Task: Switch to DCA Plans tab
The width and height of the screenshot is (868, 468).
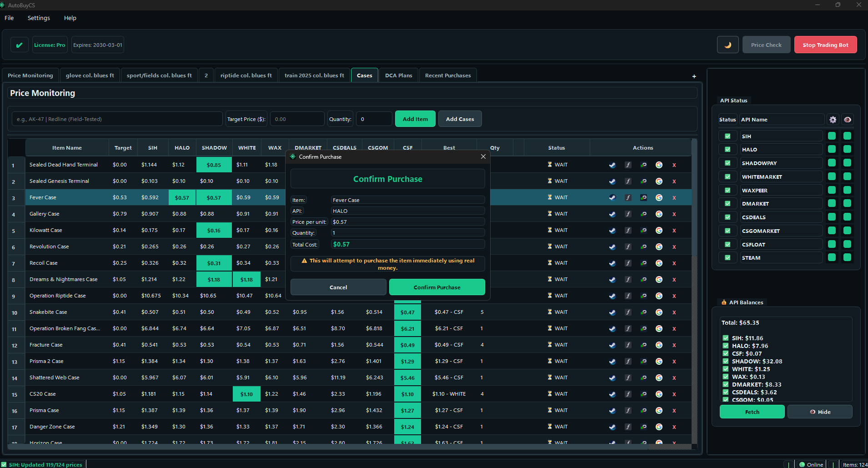Action: coord(399,75)
